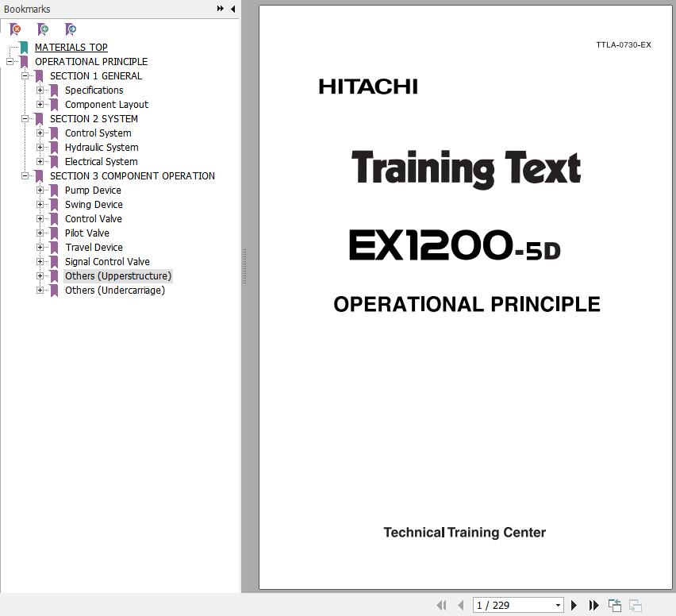Expand the Control Valve bookmark

pos(40,219)
